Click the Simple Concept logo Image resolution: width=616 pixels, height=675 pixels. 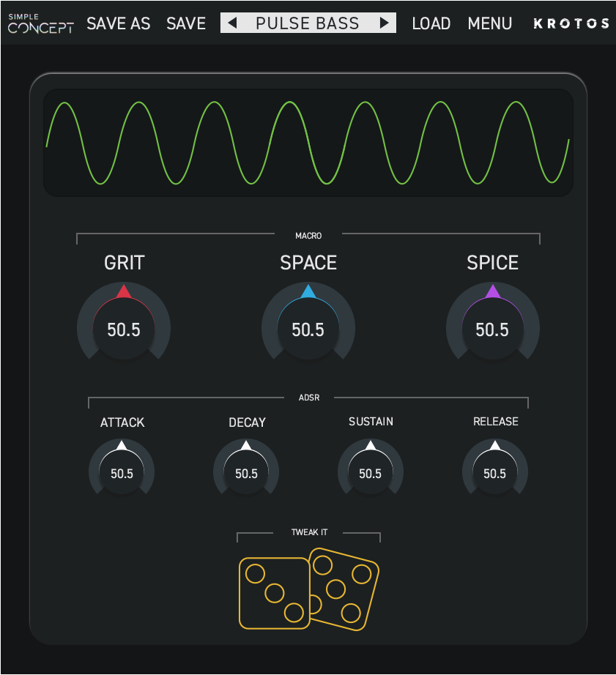coord(40,23)
